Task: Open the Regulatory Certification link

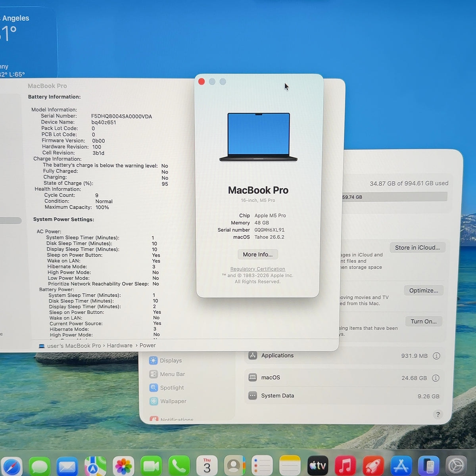Action: point(258,269)
